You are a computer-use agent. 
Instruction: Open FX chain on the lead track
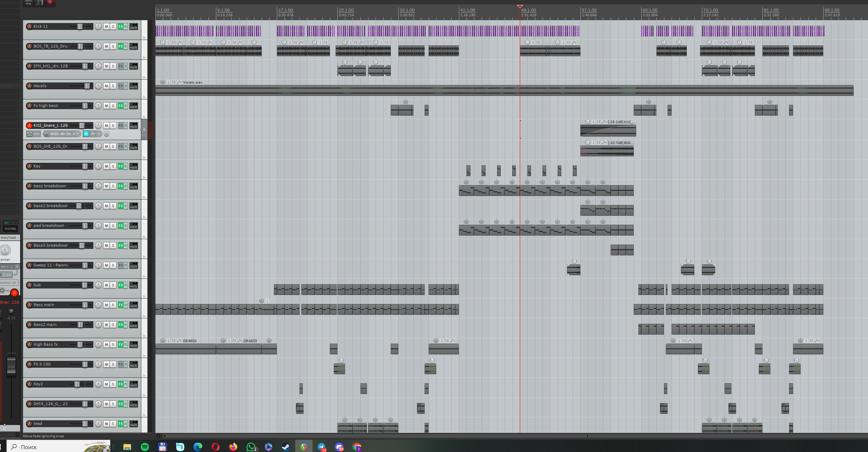pos(121,424)
